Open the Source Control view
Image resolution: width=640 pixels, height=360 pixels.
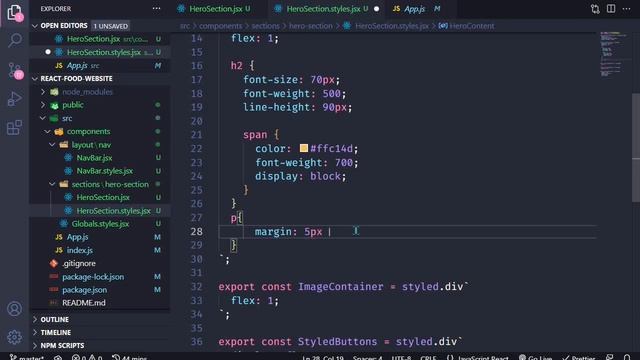pyautogui.click(x=15, y=70)
